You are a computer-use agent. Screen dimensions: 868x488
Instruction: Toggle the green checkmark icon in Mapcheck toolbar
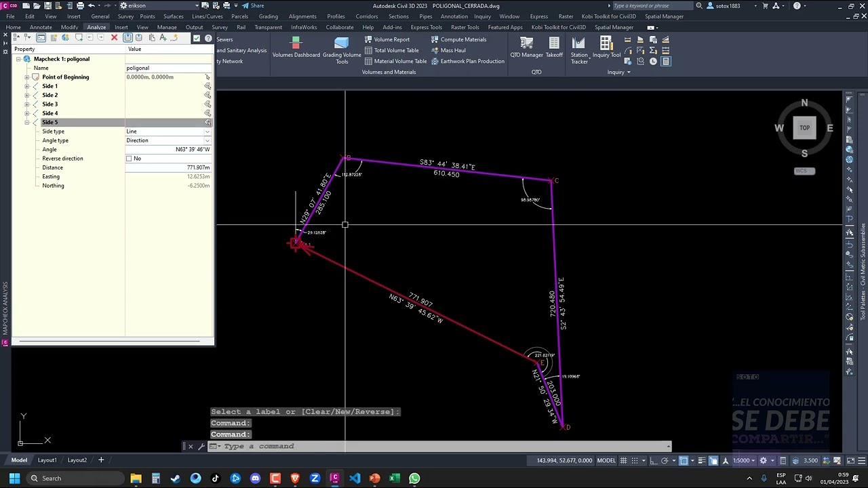coord(197,38)
